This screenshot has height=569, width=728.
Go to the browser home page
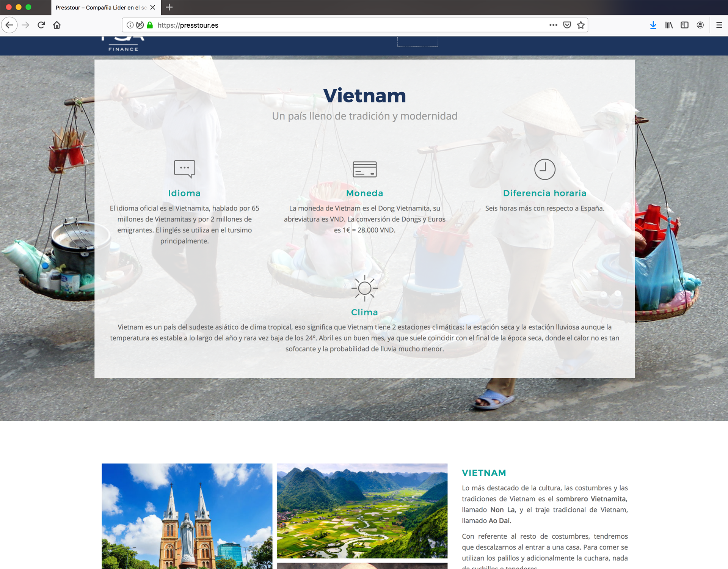coord(57,25)
